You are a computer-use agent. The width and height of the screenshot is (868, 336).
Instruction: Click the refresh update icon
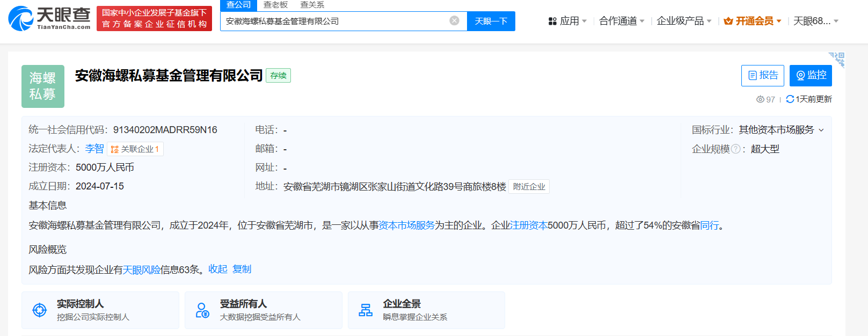click(790, 99)
